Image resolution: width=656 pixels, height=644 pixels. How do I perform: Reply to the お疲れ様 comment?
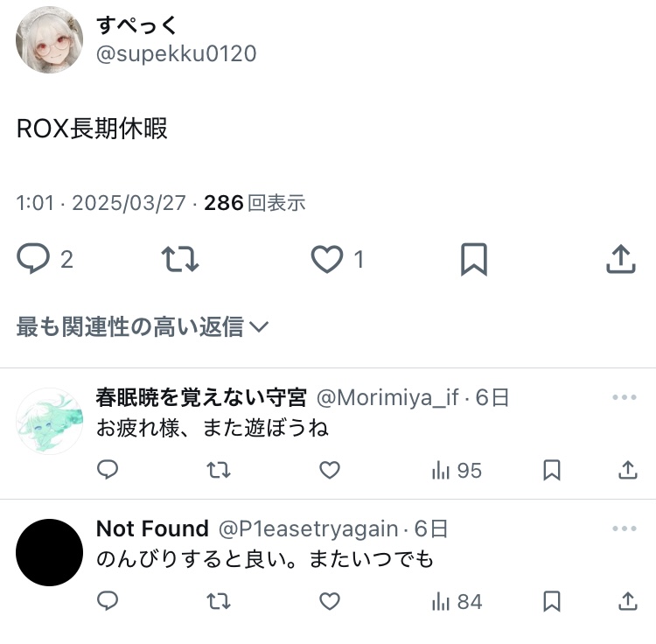(x=108, y=470)
